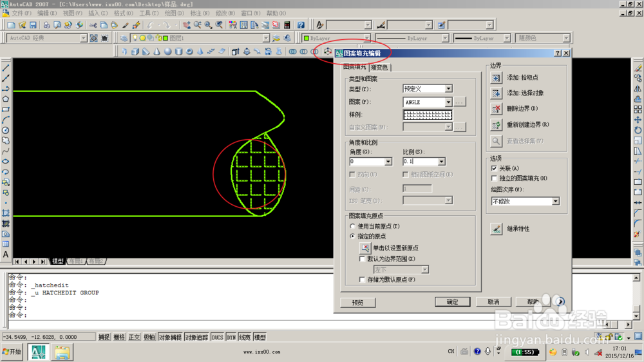Select the Rectangle draw tool
The image size is (644, 362).
tap(6, 110)
